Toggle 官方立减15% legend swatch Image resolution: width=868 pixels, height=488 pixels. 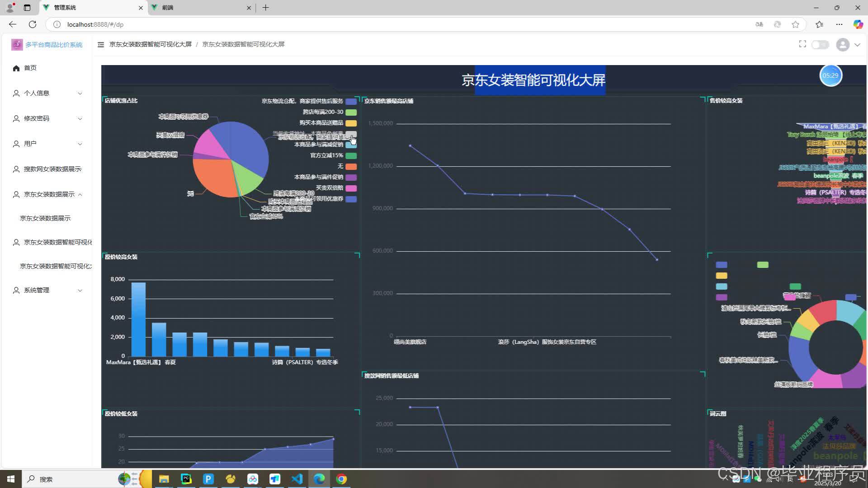point(351,155)
